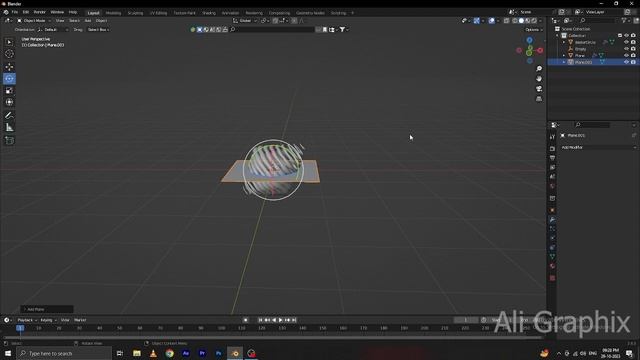Open the Output properties tab
Image resolution: width=640 pixels, height=360 pixels.
pos(552,158)
